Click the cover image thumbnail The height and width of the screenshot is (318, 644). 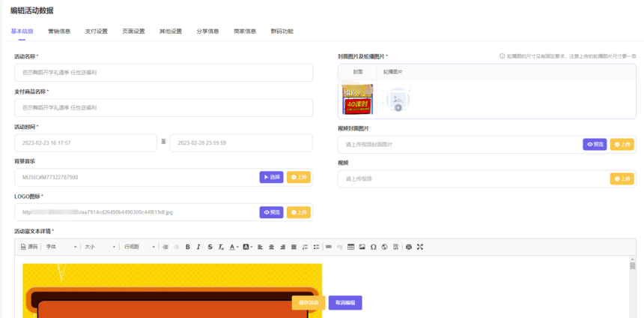(358, 99)
